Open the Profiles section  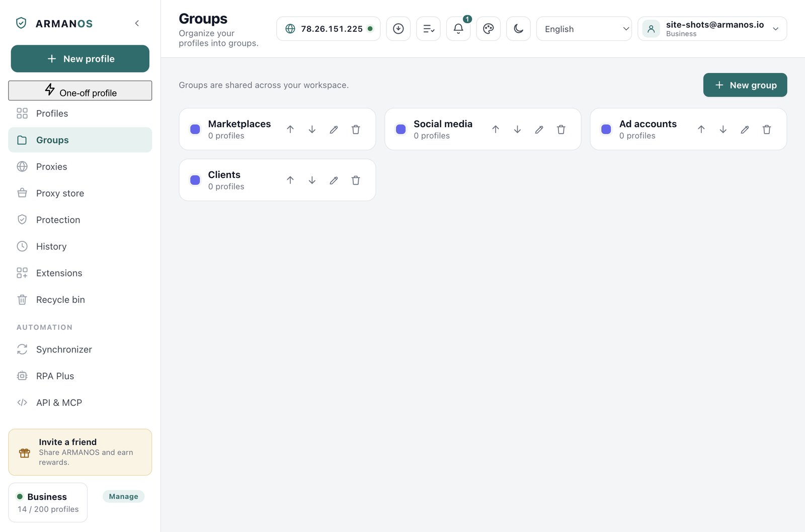click(x=80, y=114)
